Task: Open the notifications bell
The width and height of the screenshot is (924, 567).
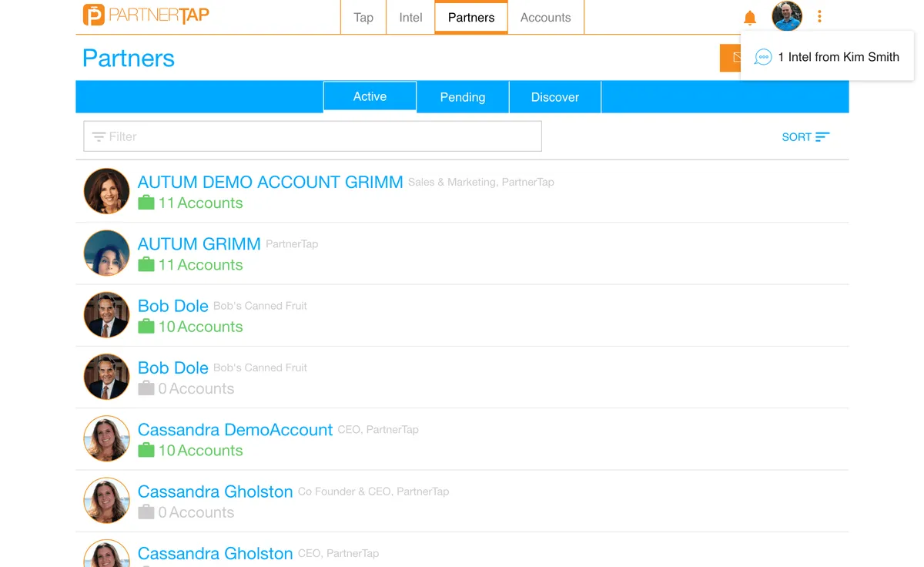Action: [750, 18]
